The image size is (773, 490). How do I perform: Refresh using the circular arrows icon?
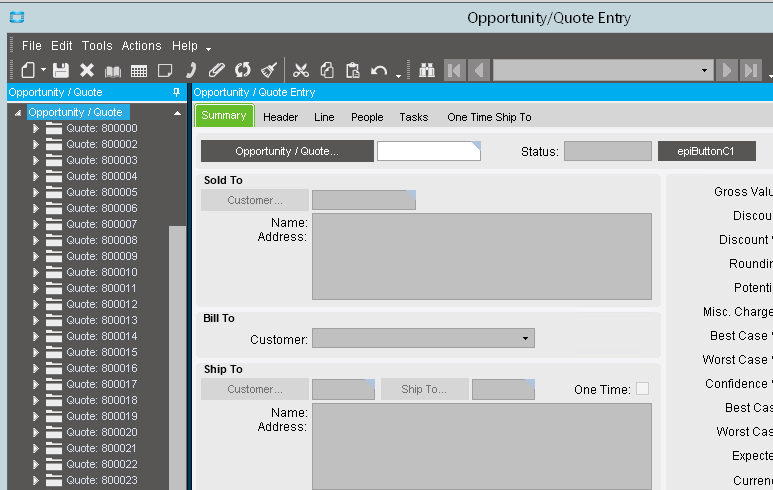pyautogui.click(x=243, y=70)
